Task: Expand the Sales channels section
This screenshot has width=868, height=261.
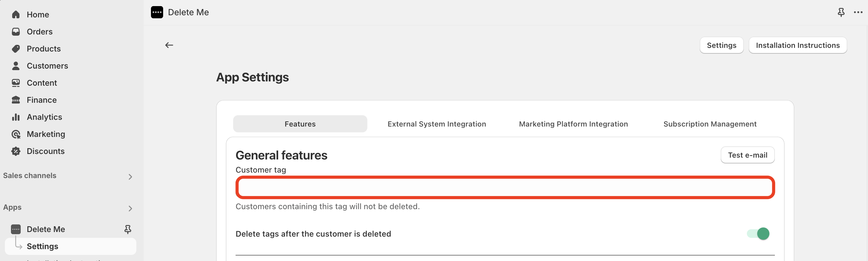Action: (x=130, y=177)
